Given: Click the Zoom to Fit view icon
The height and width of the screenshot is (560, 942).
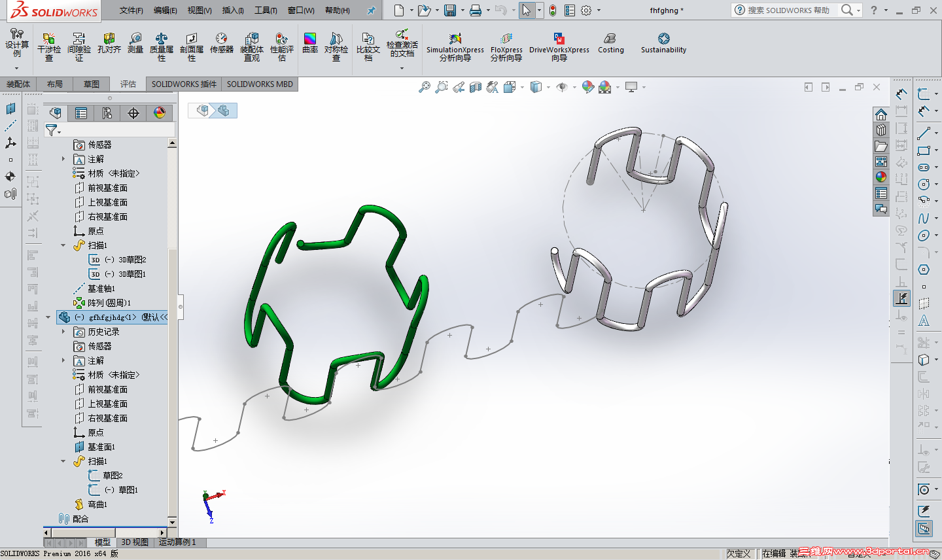Looking at the screenshot, I should 425,87.
